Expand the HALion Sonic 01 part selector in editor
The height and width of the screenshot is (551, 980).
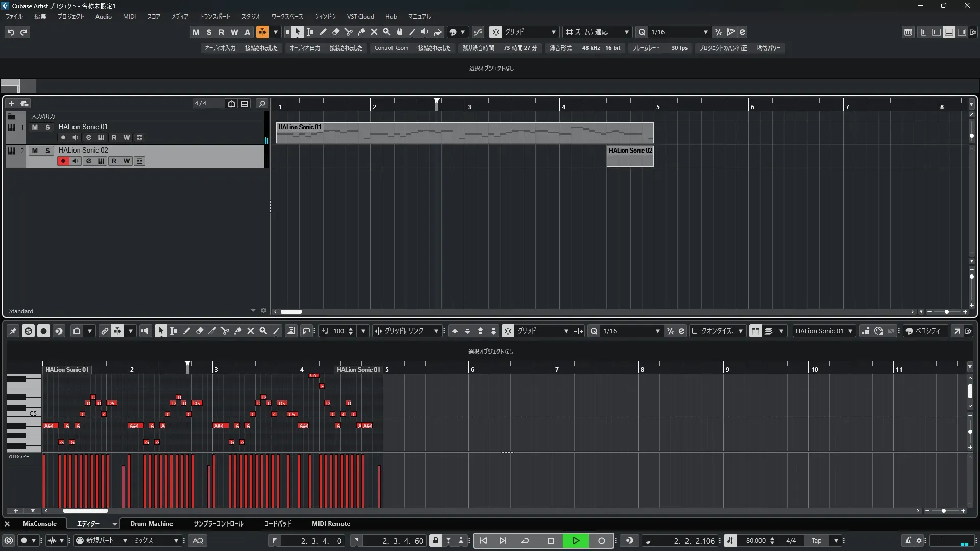pyautogui.click(x=850, y=331)
